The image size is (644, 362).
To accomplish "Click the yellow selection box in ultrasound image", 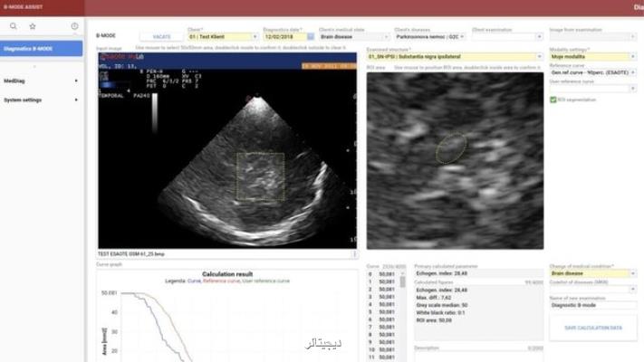I will coord(260,176).
